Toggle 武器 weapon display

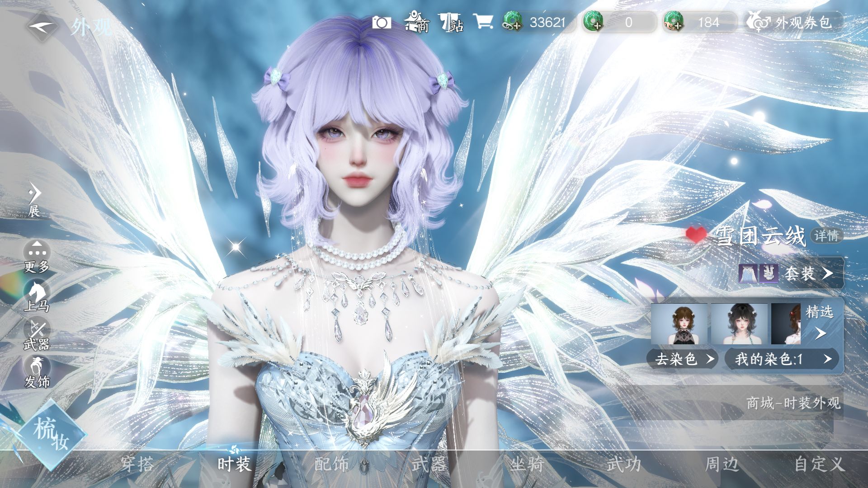37,335
